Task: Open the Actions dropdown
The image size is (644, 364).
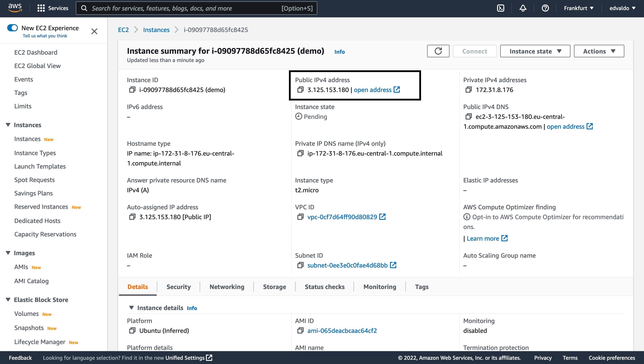Action: tap(599, 51)
